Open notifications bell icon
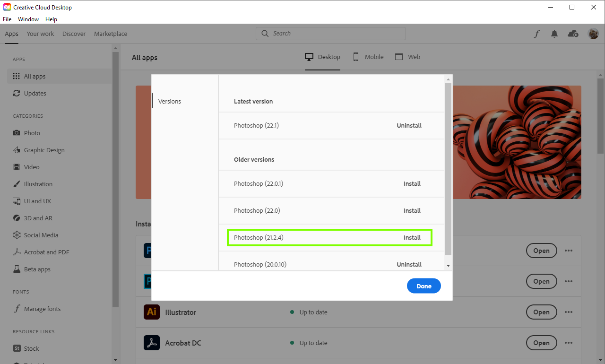The width and height of the screenshot is (605, 364). (x=554, y=34)
